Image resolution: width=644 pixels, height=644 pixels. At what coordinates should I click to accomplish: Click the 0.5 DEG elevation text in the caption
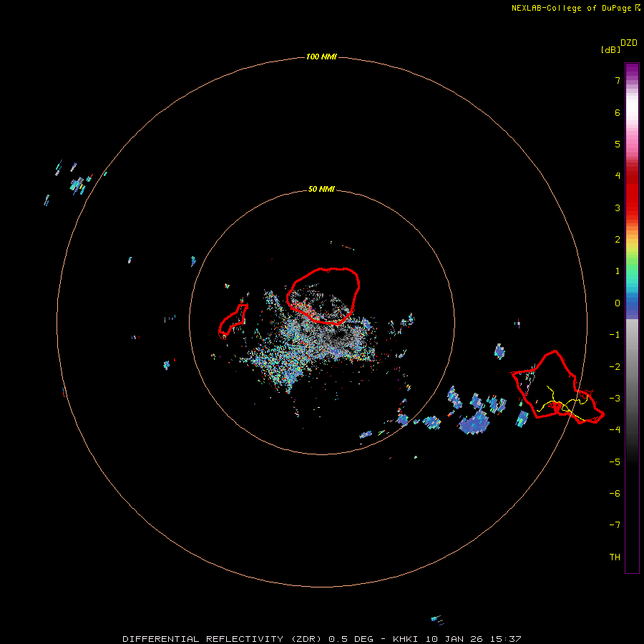tap(351, 639)
